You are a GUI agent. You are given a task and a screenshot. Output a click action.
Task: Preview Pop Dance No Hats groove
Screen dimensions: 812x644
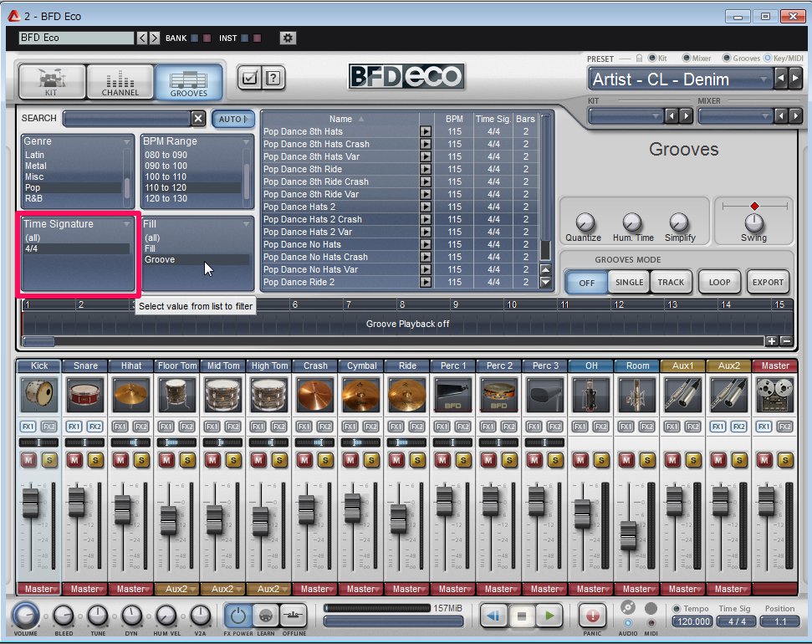(x=425, y=244)
